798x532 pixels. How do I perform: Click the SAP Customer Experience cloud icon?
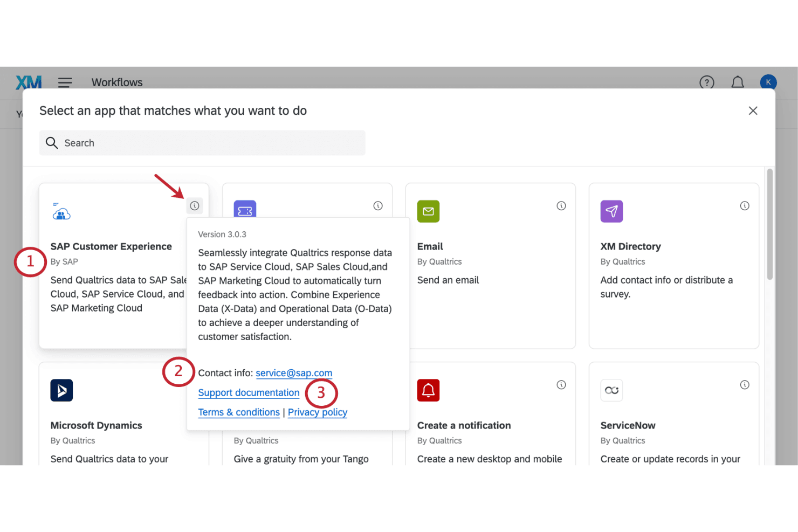pyautogui.click(x=61, y=212)
